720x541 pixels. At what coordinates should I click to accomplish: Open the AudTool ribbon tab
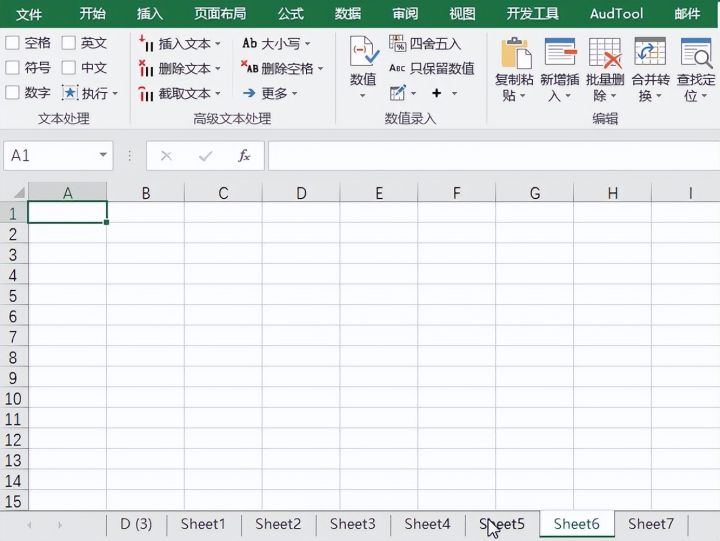click(x=617, y=14)
